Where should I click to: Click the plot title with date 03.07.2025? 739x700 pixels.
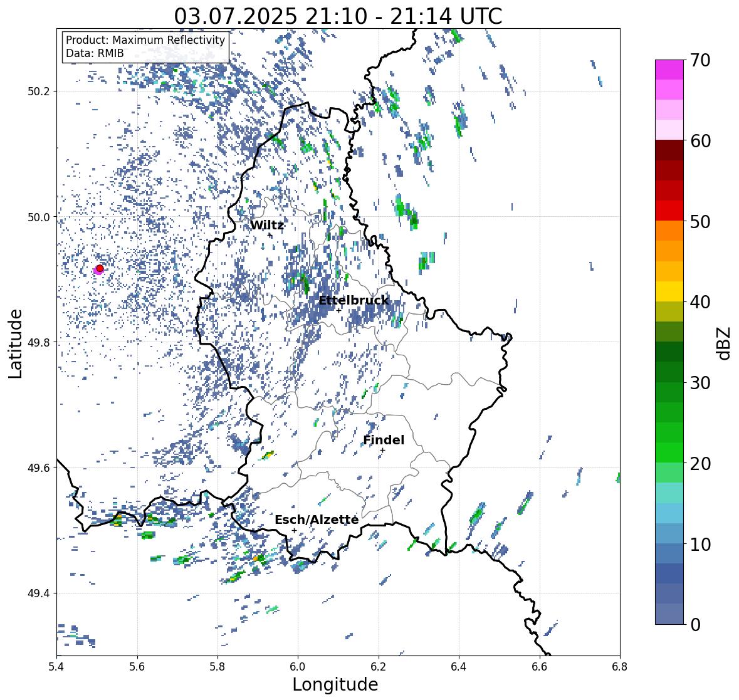tap(338, 16)
